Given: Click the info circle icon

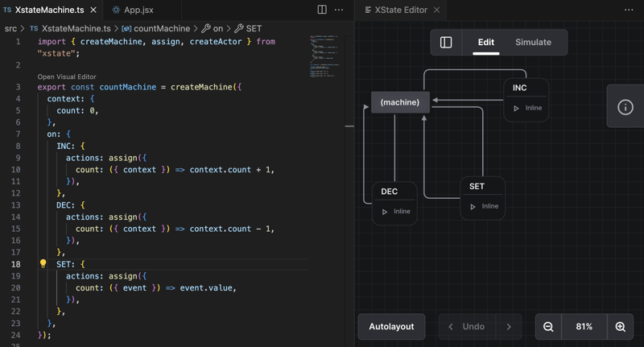Looking at the screenshot, I should tap(625, 107).
